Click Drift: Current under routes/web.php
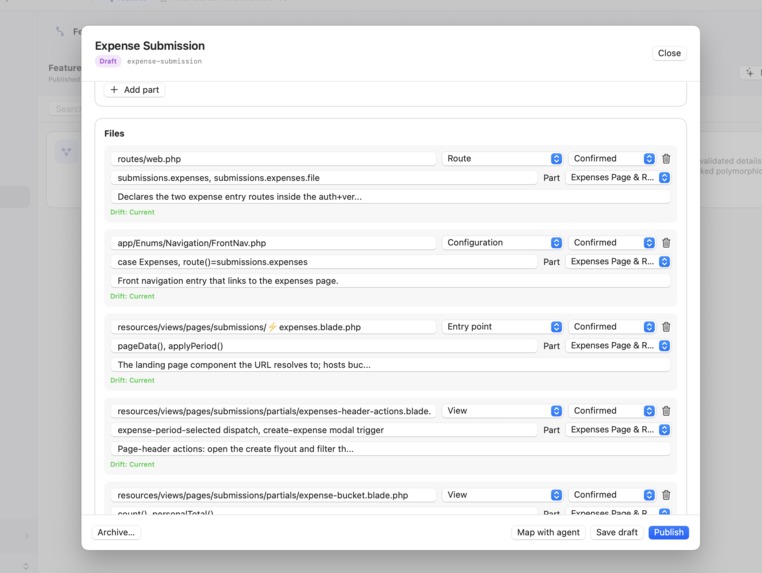 pyautogui.click(x=132, y=212)
